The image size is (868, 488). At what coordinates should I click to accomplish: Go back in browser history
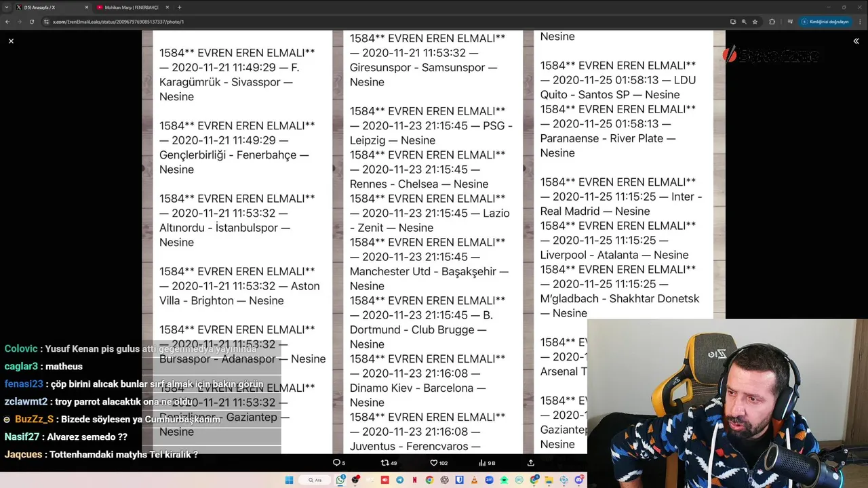coord(7,22)
